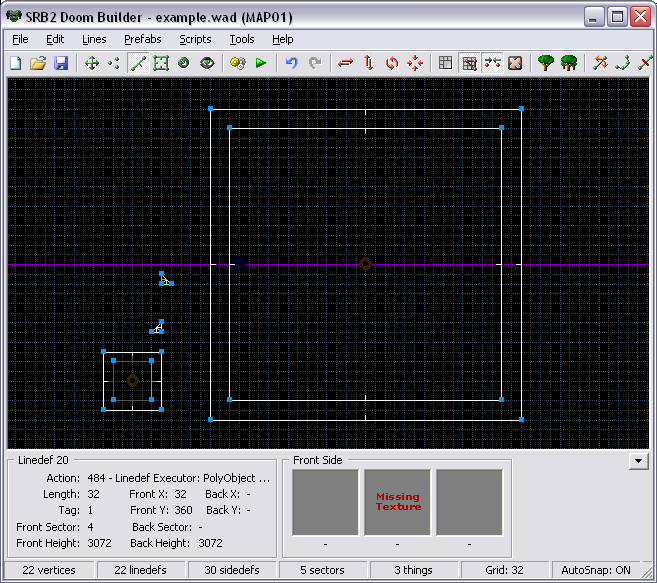Click the blue Undo arrow icon
The image size is (657, 583).
(x=292, y=63)
